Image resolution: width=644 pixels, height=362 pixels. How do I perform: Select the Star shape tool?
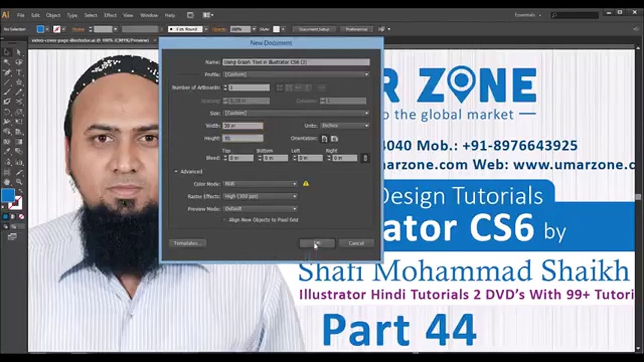(x=19, y=82)
